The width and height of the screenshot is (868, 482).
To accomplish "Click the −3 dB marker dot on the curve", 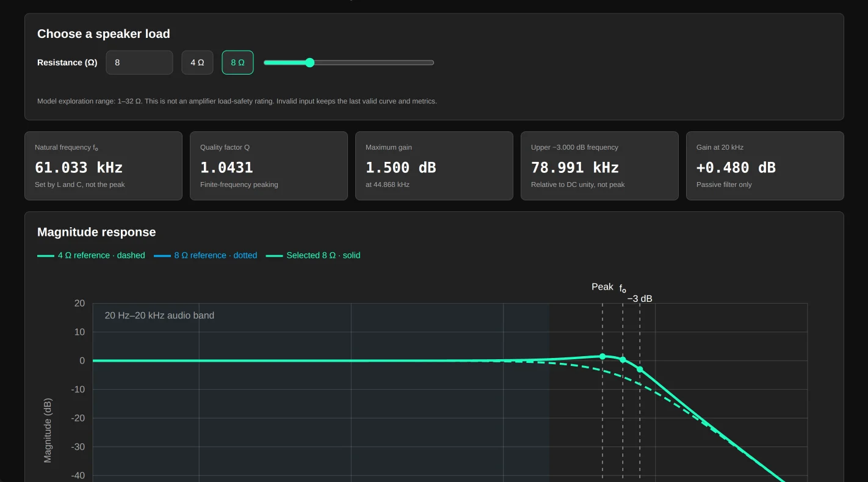I will click(640, 369).
